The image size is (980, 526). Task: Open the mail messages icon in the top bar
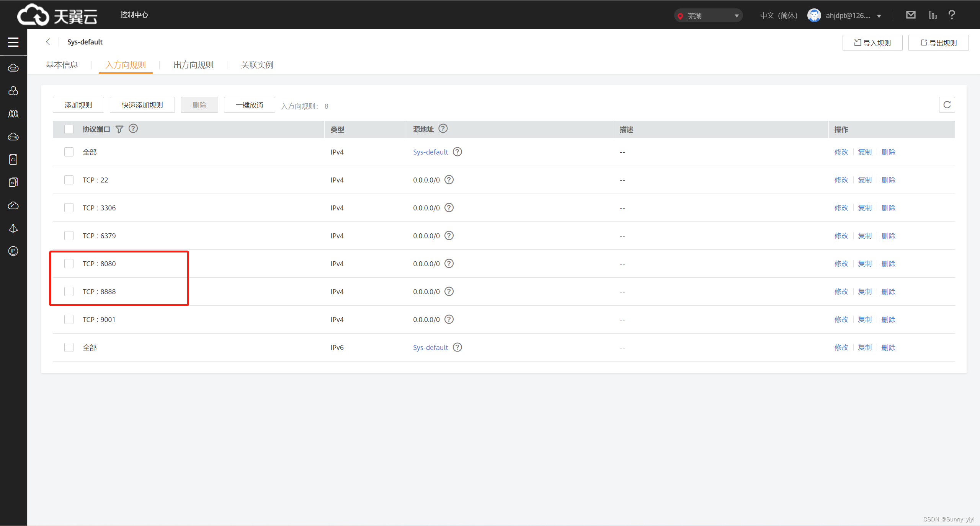click(911, 15)
